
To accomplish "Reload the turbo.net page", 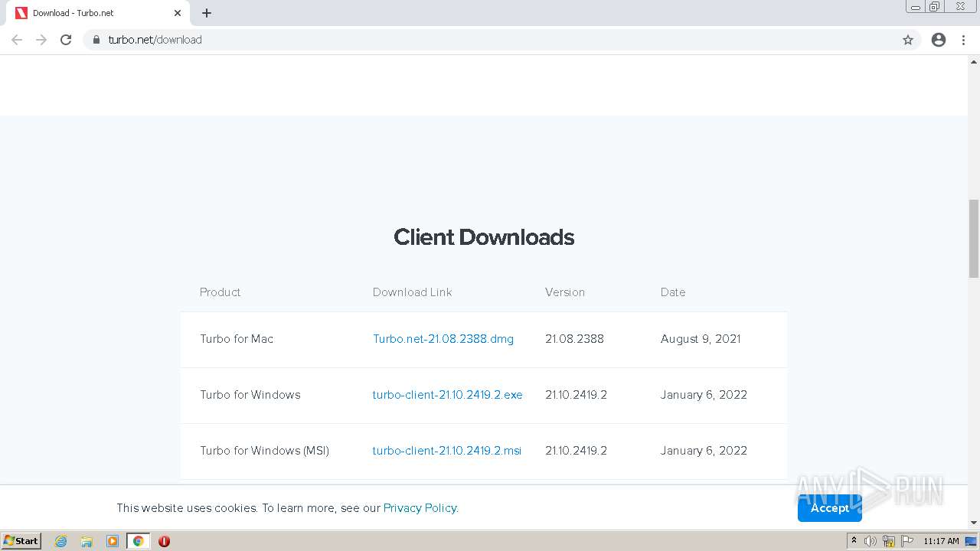I will point(66,40).
